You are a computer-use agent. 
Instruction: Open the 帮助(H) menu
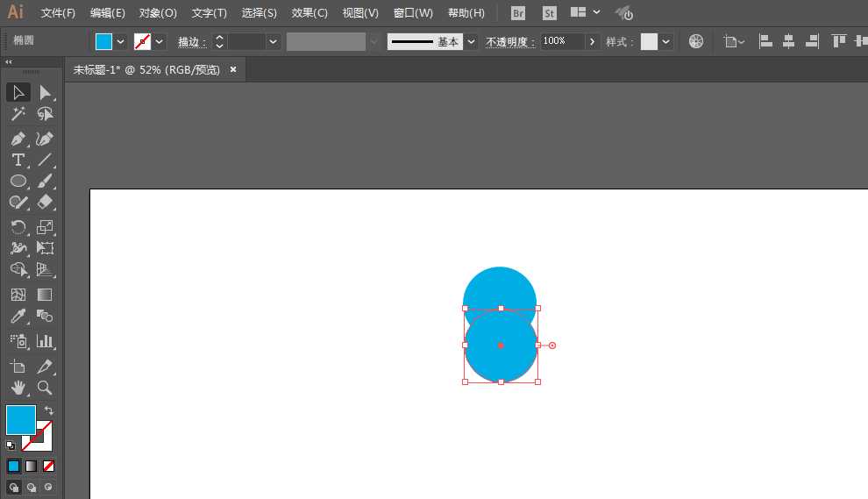tap(466, 13)
